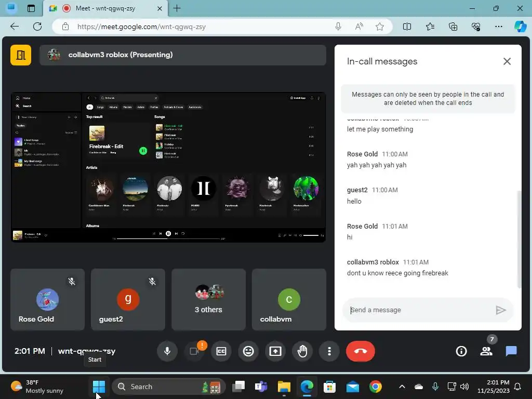Toggle the Meet microphone button
This screenshot has width=532, height=399.
pyautogui.click(x=167, y=351)
